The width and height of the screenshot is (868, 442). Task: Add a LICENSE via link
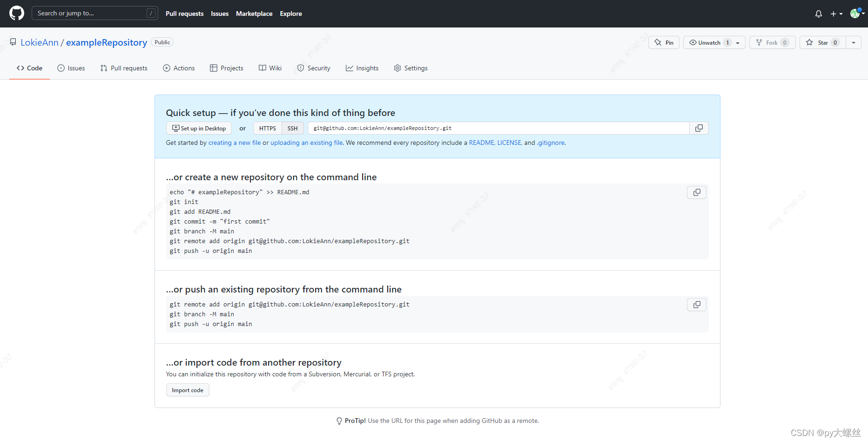pos(510,143)
